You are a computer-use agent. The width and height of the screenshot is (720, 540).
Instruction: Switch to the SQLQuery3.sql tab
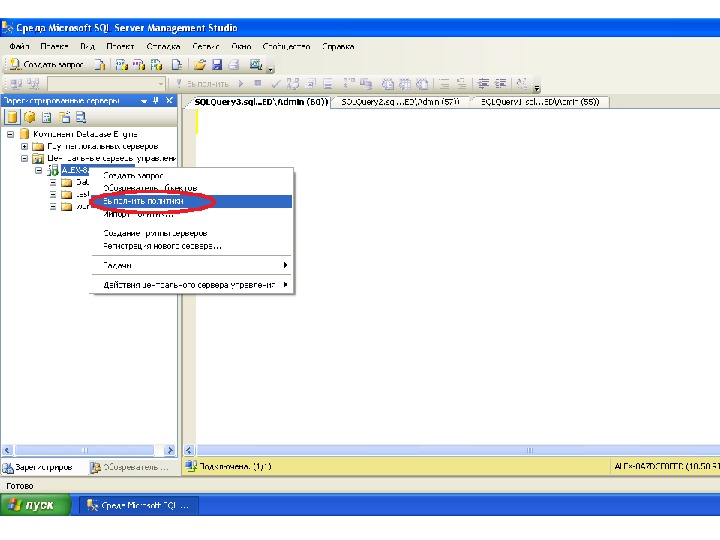click(261, 102)
